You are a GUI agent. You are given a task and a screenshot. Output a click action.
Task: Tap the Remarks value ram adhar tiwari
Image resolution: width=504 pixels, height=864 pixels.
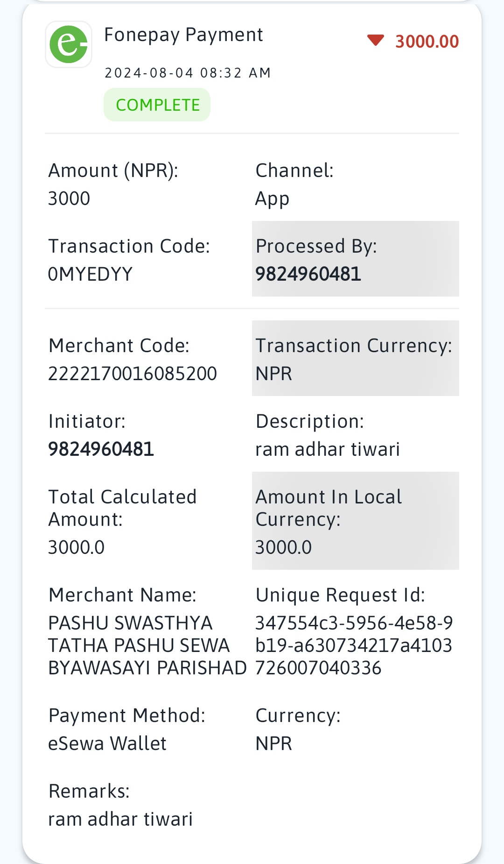(x=120, y=819)
